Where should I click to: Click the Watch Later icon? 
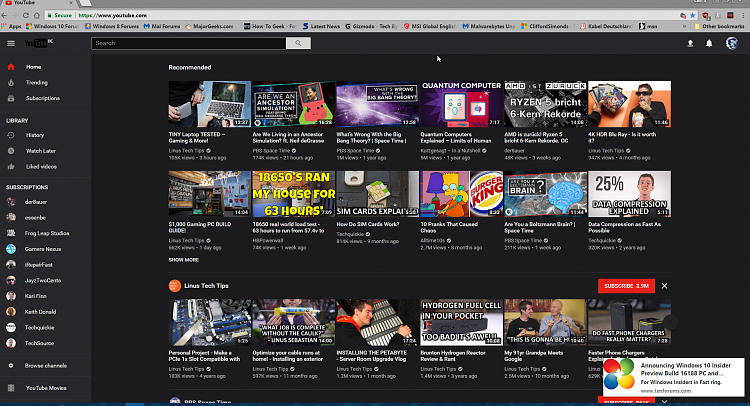click(x=11, y=151)
